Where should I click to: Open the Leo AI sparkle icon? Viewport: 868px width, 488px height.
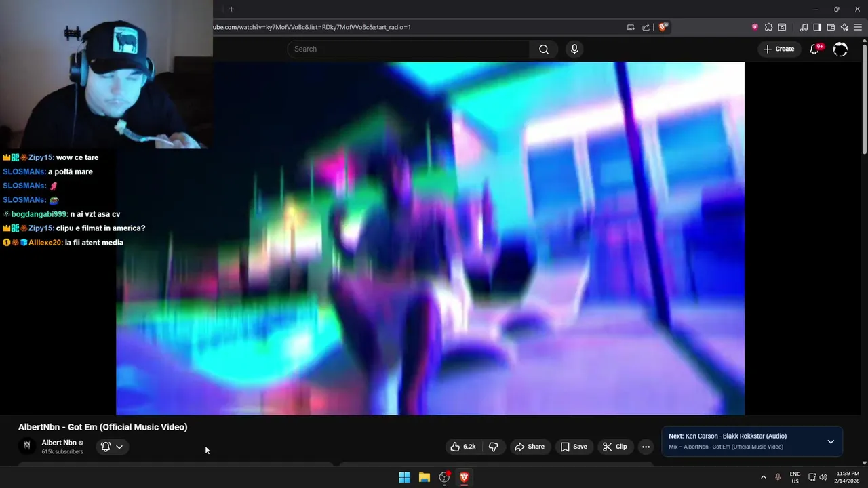[844, 27]
